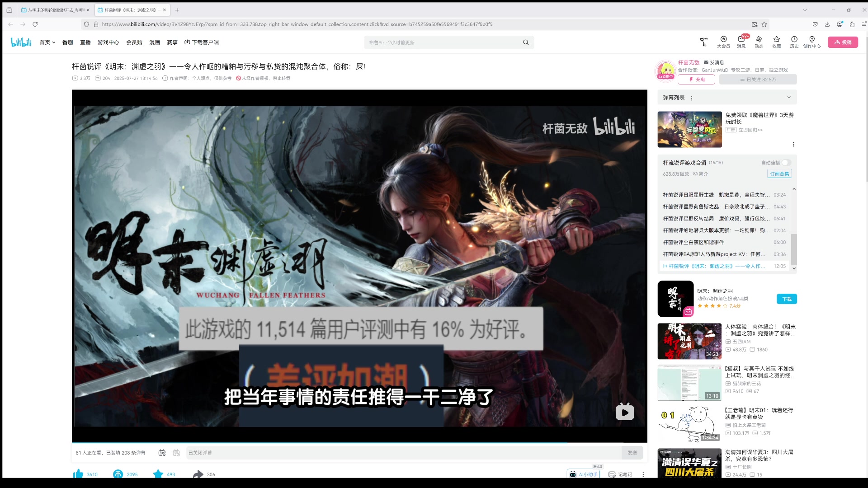Open 消息 messages with 99+ badge
Screen dimensions: 868x488
tap(741, 42)
